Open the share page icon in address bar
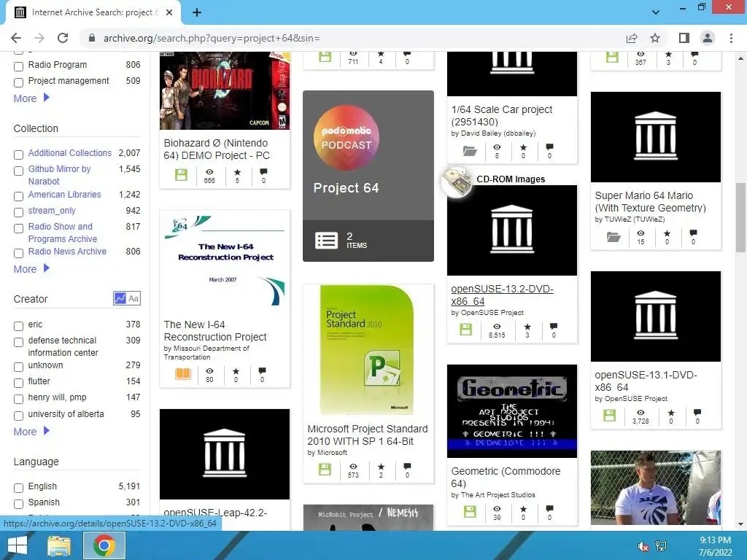Image resolution: width=747 pixels, height=560 pixels. point(632,38)
